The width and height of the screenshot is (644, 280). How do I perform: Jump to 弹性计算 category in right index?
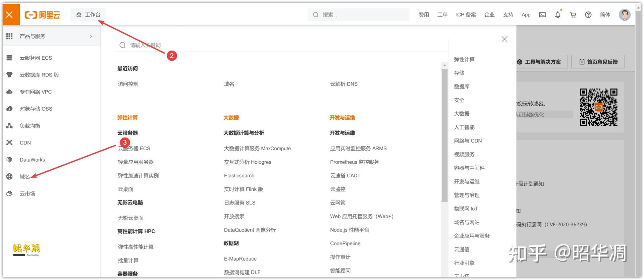click(x=464, y=59)
